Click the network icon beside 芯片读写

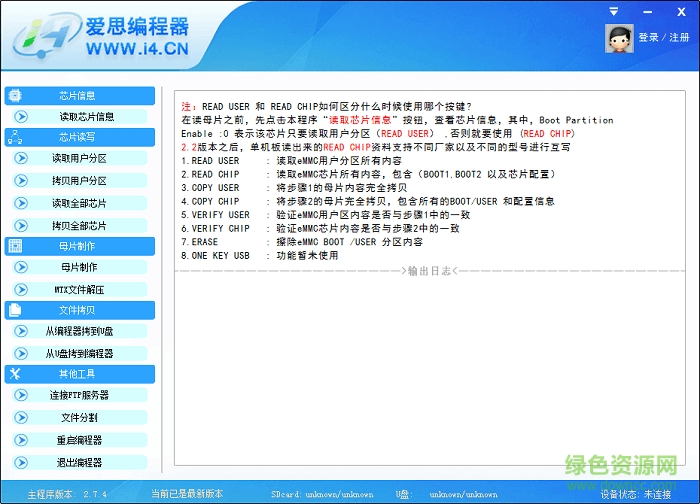click(15, 137)
